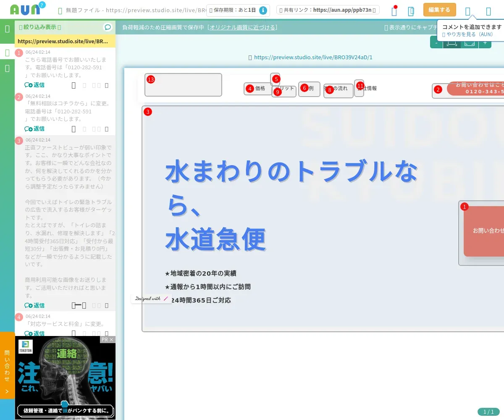Screen dimensions: 504x420
Task: Click the AUN logo
Action: (x=25, y=10)
